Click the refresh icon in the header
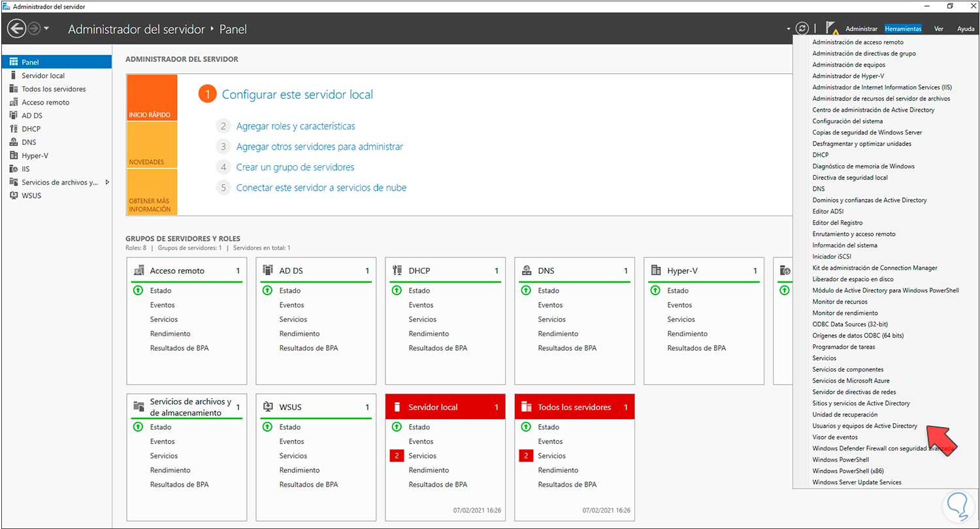Image resolution: width=980 pixels, height=529 pixels. [802, 29]
